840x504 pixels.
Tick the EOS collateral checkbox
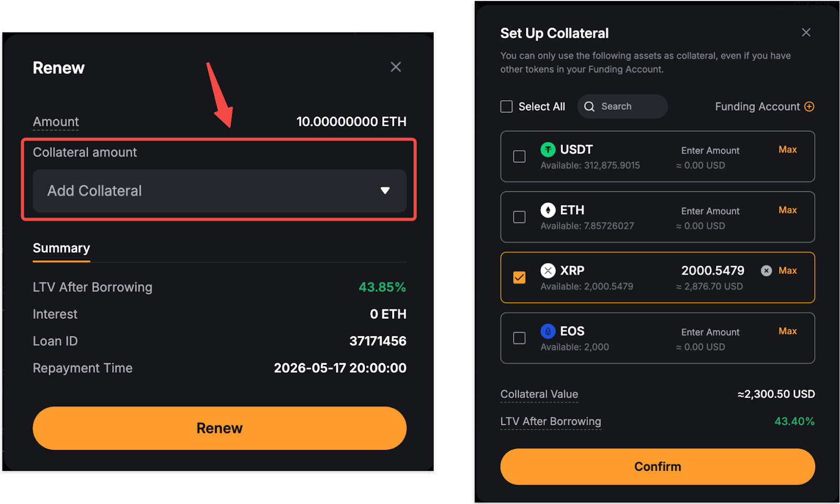tap(519, 338)
